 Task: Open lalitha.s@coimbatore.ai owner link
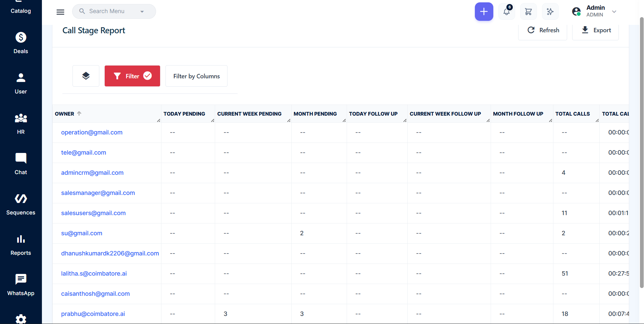tap(94, 274)
